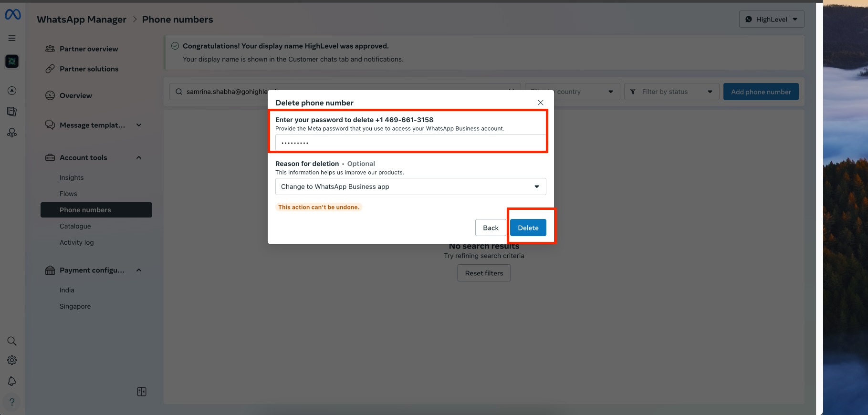This screenshot has width=868, height=415.
Task: Open Flows under Account tools
Action: tap(68, 194)
